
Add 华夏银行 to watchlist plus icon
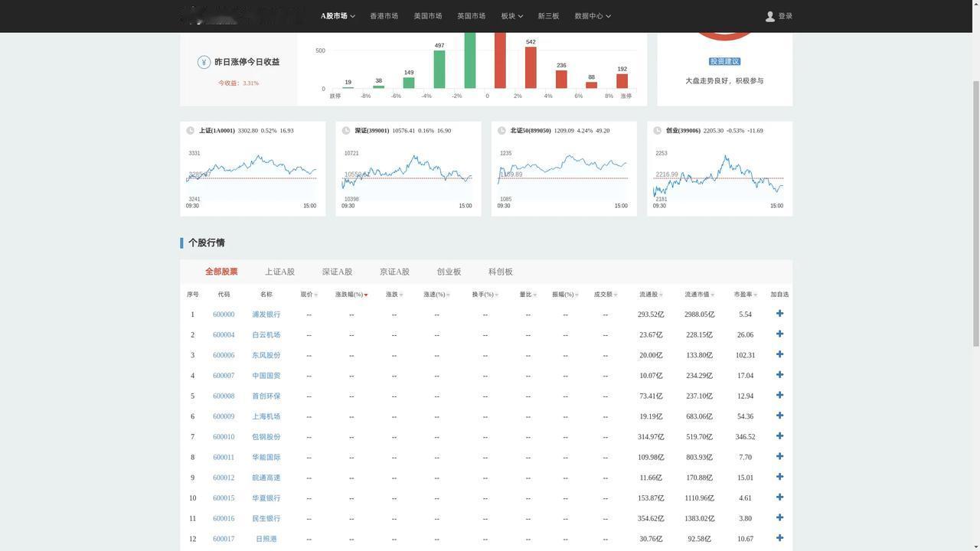coord(779,497)
